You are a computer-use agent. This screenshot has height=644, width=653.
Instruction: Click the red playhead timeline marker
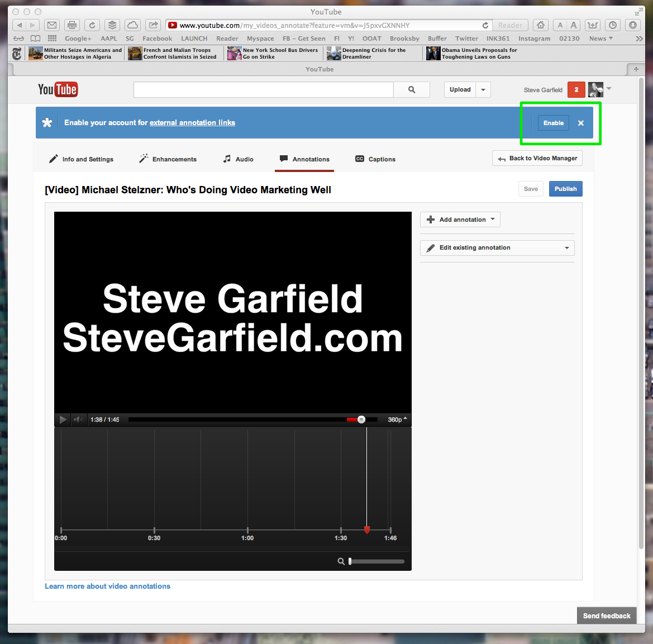367,530
